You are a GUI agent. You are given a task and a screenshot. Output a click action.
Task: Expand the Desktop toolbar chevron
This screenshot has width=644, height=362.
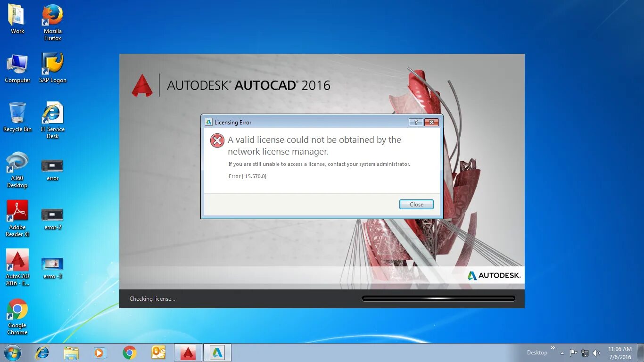[553, 348]
